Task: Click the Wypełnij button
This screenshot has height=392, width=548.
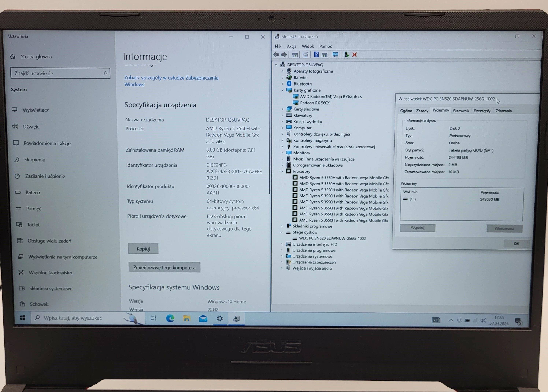Action: point(417,228)
